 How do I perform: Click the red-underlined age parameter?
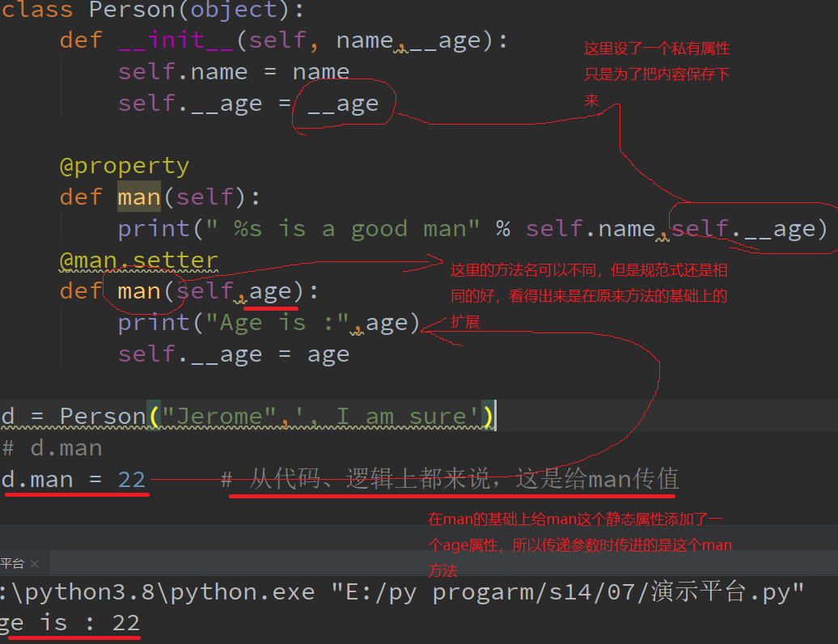[270, 290]
